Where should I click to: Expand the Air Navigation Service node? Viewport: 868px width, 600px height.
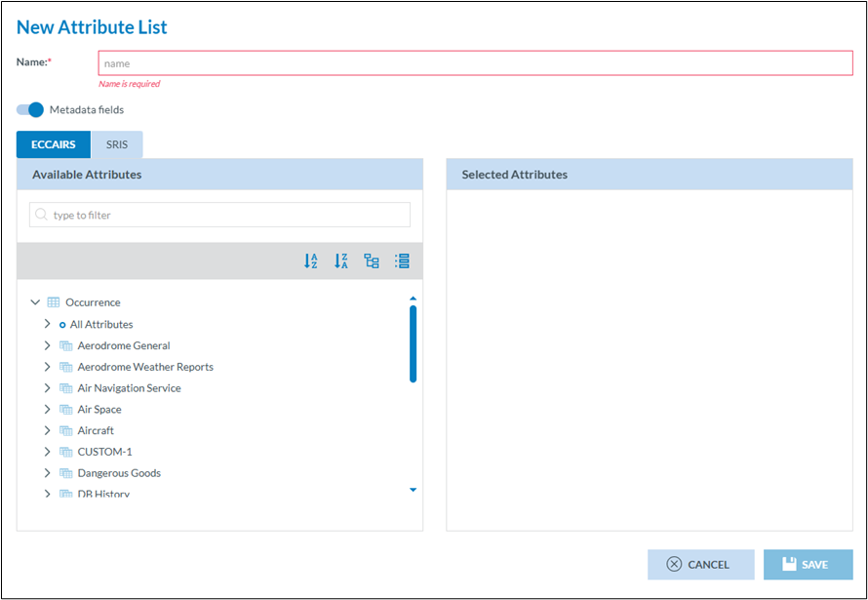(47, 388)
